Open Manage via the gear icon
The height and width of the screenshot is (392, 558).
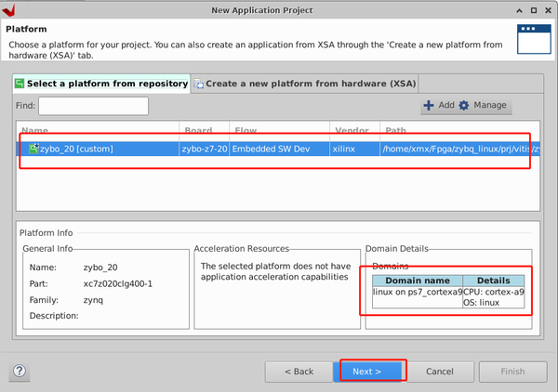464,105
